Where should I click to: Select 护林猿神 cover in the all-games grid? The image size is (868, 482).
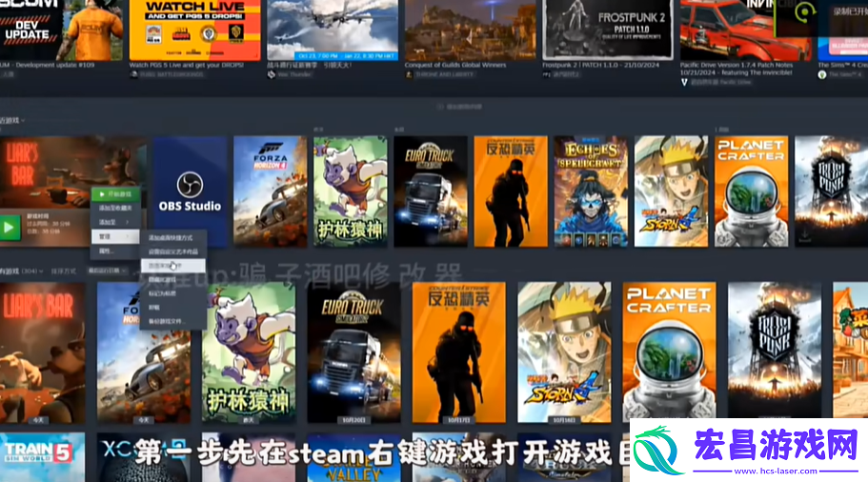(x=249, y=353)
